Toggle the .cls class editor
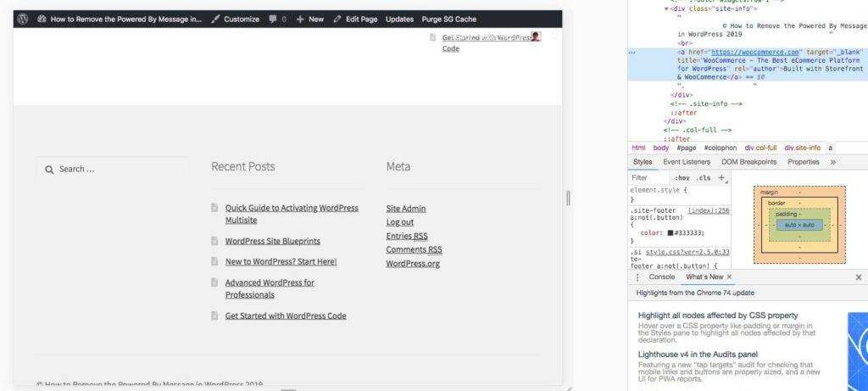This screenshot has width=868, height=391. (x=704, y=178)
